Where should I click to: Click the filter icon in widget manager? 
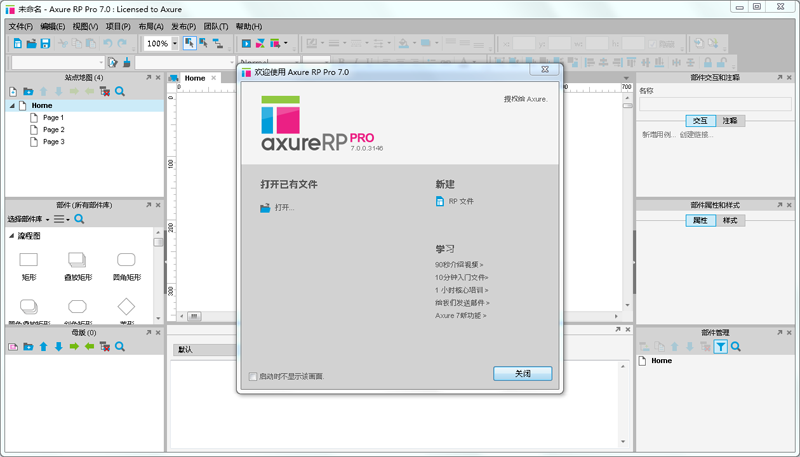pos(720,347)
